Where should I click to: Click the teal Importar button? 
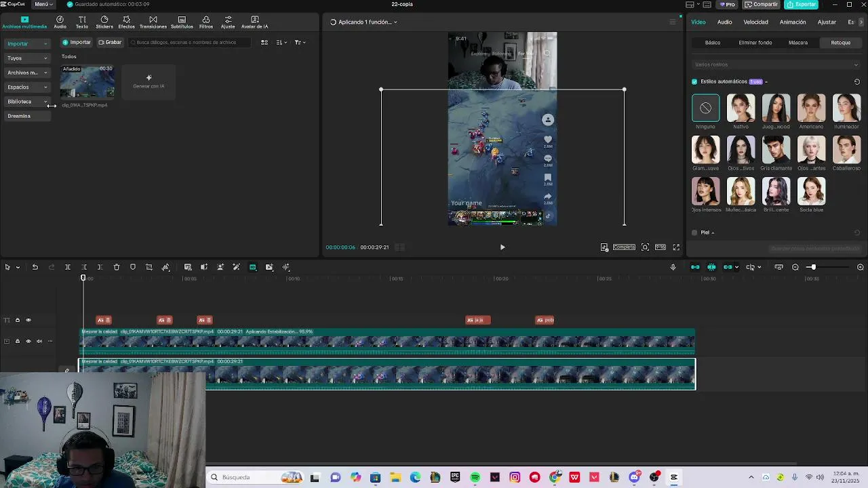point(77,43)
